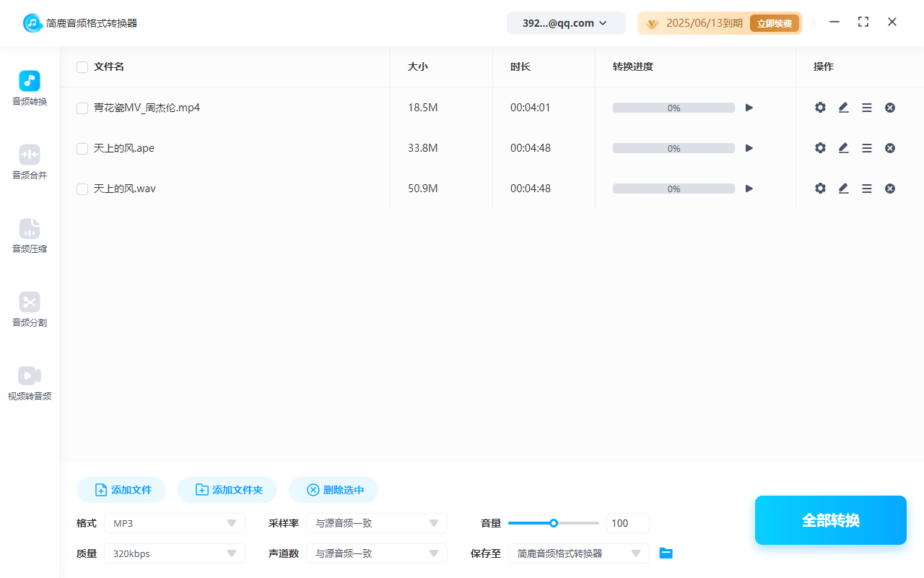Adjust the 音量 volume slider
Screen dimensions: 924x578
[554, 522]
